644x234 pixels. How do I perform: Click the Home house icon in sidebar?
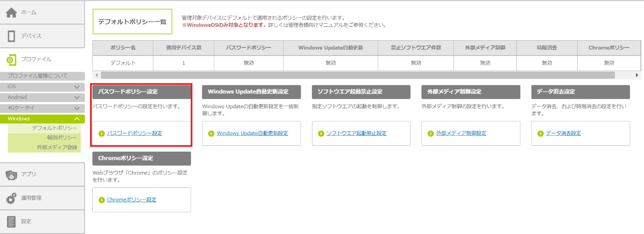[x=11, y=13]
